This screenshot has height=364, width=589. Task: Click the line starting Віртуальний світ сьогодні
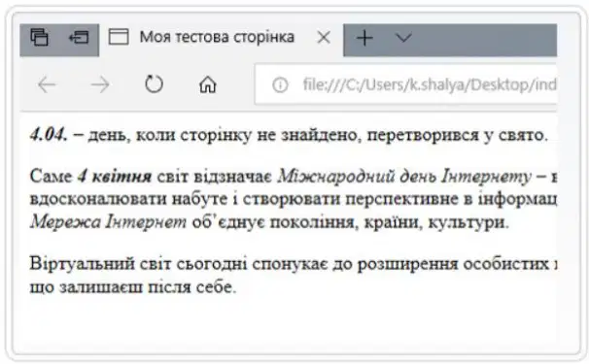[294, 264]
